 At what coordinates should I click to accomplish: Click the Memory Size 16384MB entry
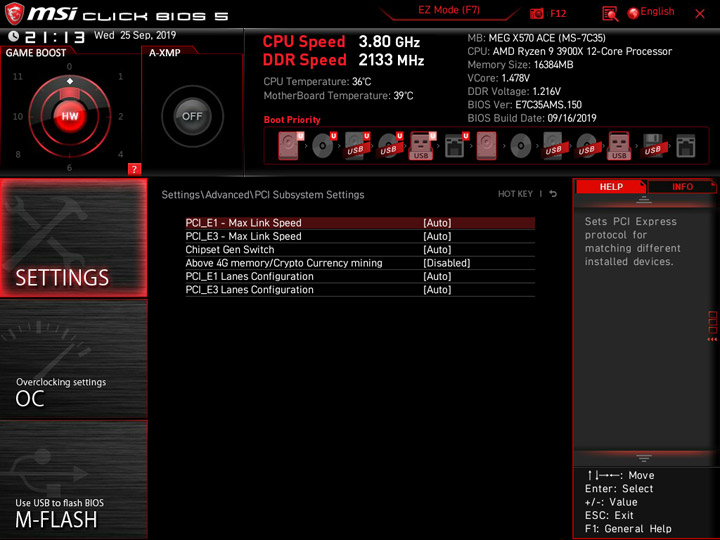(520, 65)
